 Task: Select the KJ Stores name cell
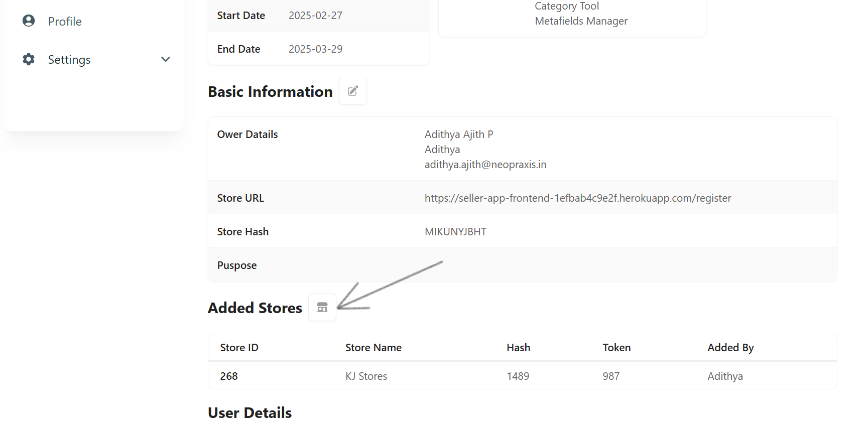coord(366,376)
